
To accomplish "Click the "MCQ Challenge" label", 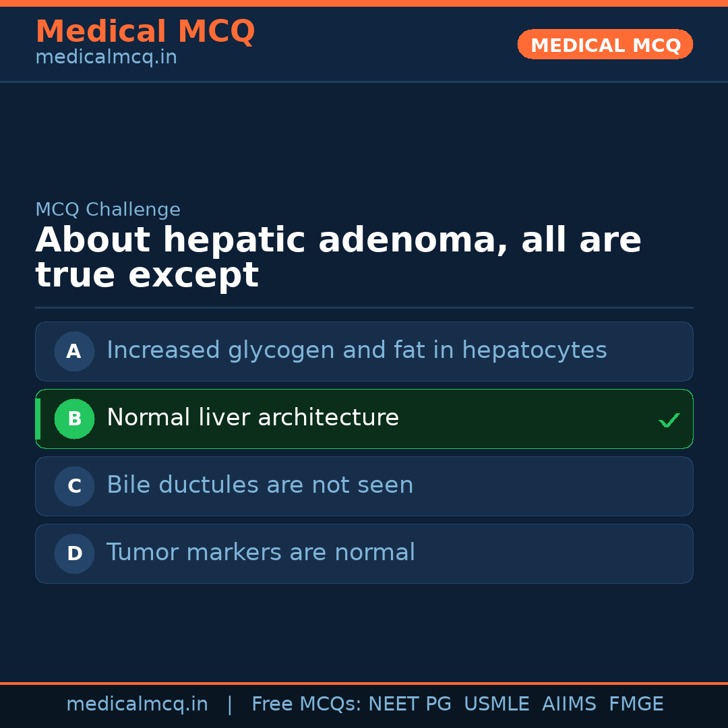I will (x=108, y=210).
